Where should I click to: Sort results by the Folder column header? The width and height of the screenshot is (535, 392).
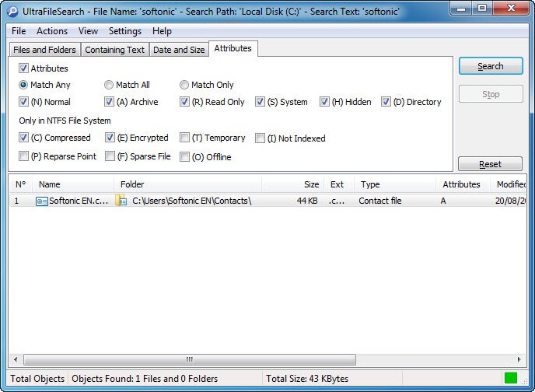pos(187,184)
